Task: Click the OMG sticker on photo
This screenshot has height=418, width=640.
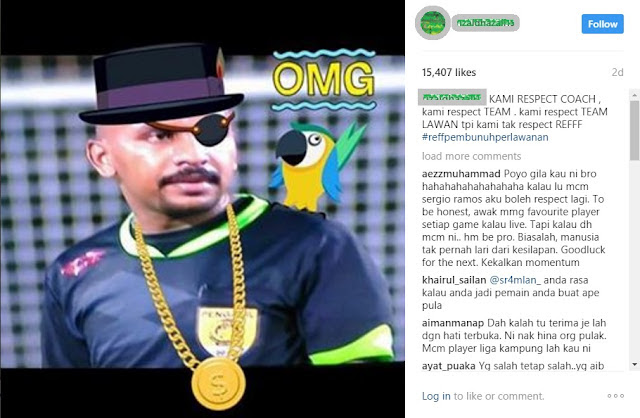Action: (x=323, y=80)
